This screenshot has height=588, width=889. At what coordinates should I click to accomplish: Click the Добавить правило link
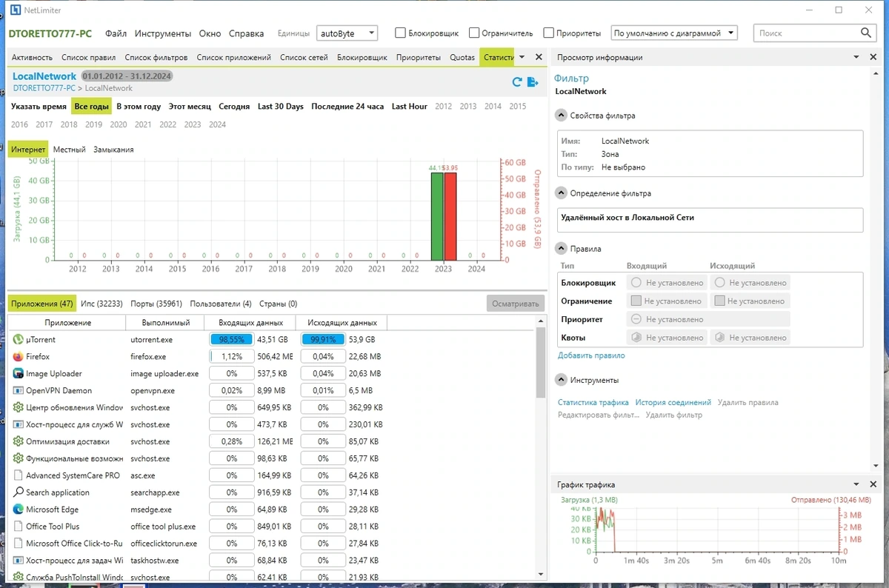pyautogui.click(x=591, y=355)
